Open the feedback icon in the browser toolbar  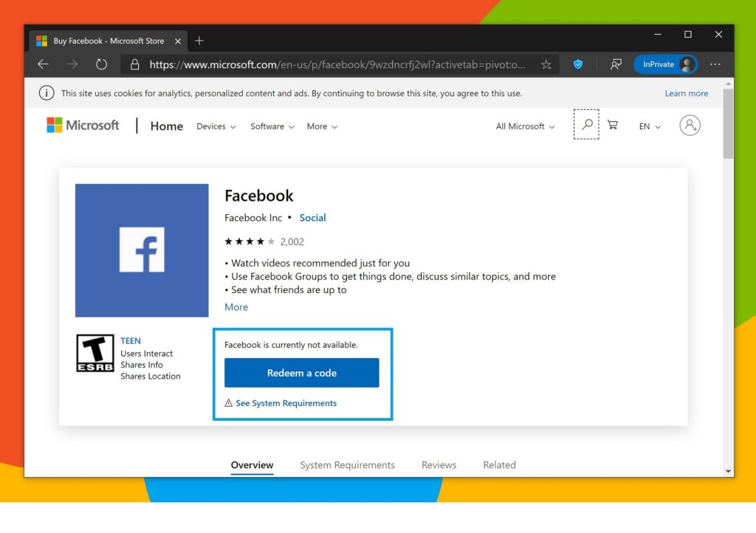click(615, 64)
